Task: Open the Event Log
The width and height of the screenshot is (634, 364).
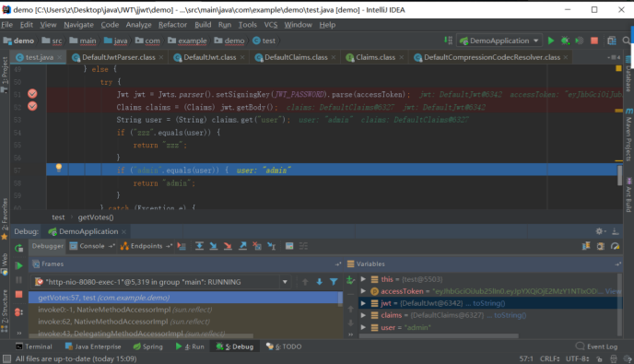Action: tap(597, 346)
